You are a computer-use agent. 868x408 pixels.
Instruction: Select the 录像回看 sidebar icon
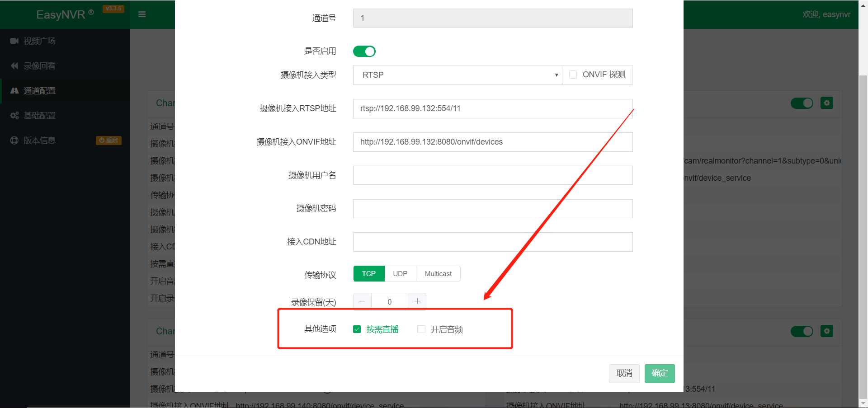click(x=14, y=66)
